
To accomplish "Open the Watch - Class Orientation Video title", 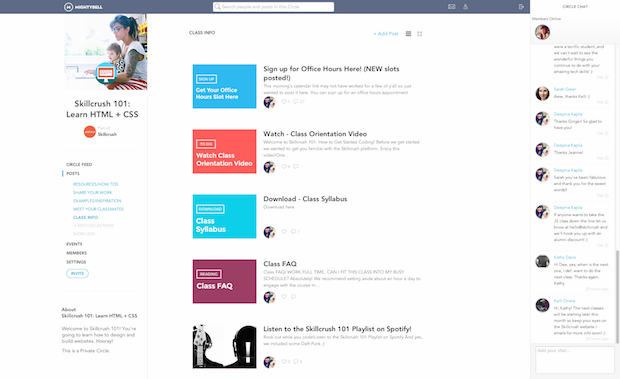I will 315,134.
